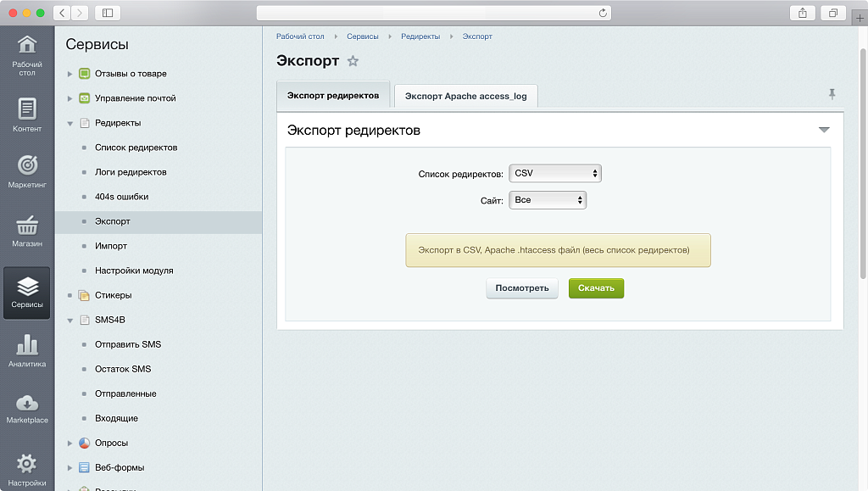The width and height of the screenshot is (868, 491).
Task: Switch to Экспорт Apache access_log tab
Action: (x=465, y=96)
